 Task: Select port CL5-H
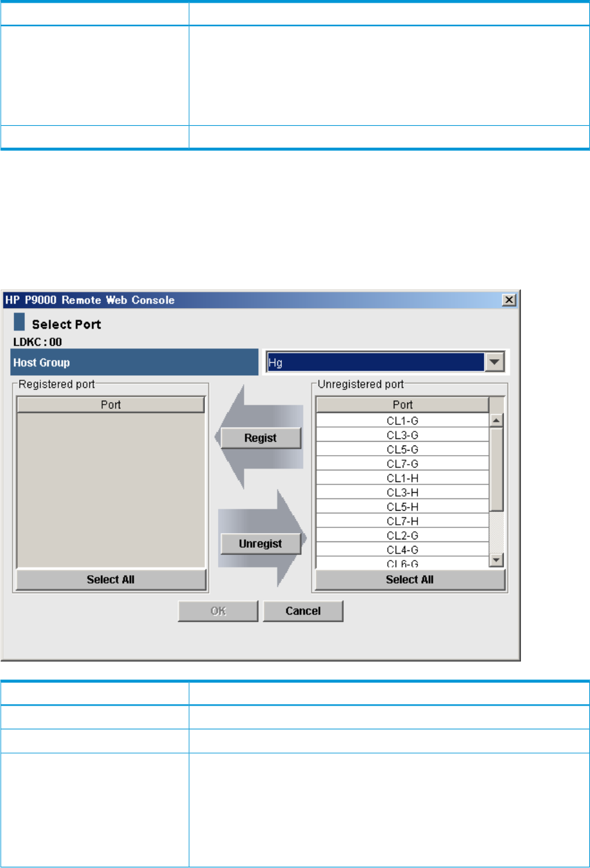(403, 507)
